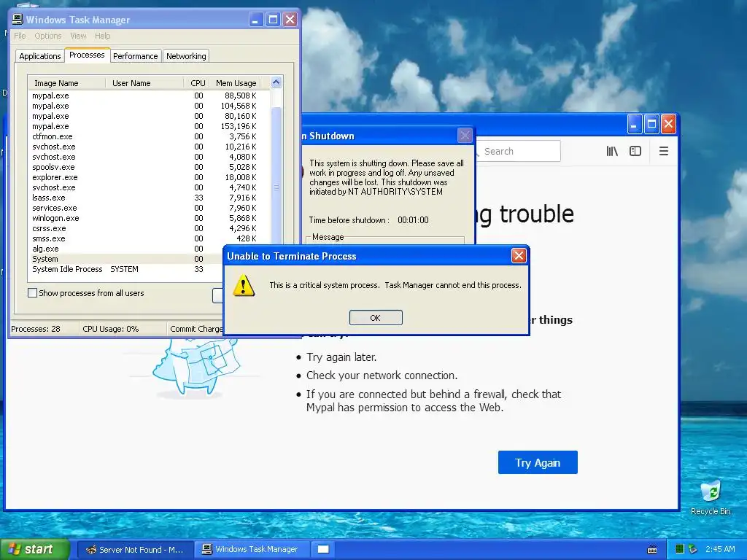The height and width of the screenshot is (560, 747).
Task: Select the winlogon.exe process row
Action: click(x=148, y=218)
